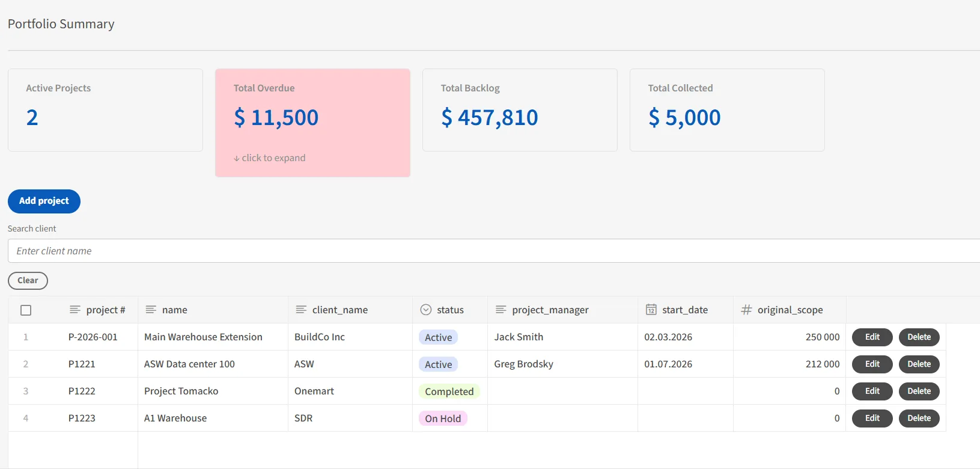
Task: Edit the Project Tomacko row
Action: pyautogui.click(x=872, y=391)
